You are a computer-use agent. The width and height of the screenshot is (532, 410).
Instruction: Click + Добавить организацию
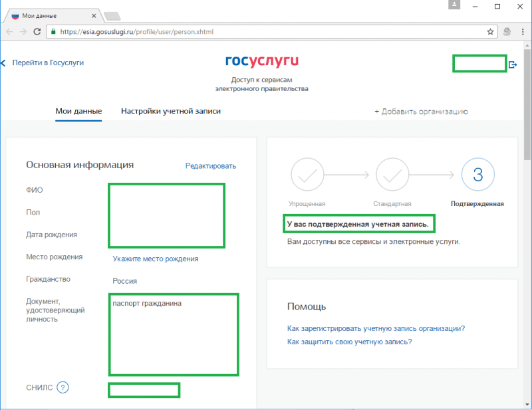click(421, 112)
